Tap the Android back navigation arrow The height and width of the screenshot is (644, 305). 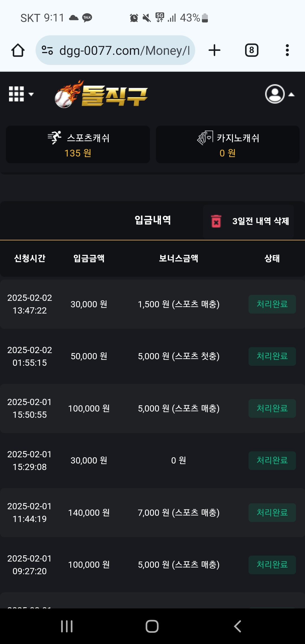238,626
